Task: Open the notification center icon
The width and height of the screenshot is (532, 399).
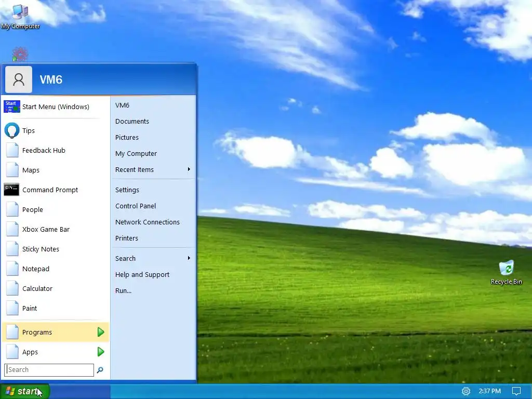Action: (x=516, y=391)
